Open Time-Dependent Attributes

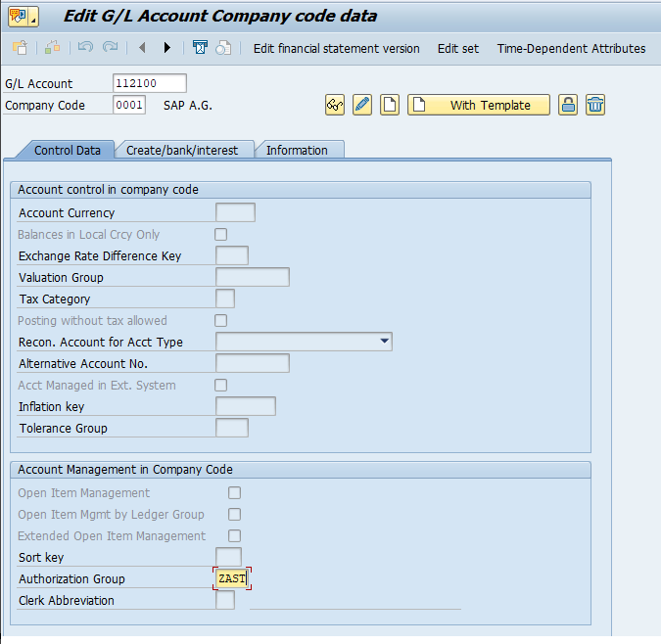coord(571,49)
